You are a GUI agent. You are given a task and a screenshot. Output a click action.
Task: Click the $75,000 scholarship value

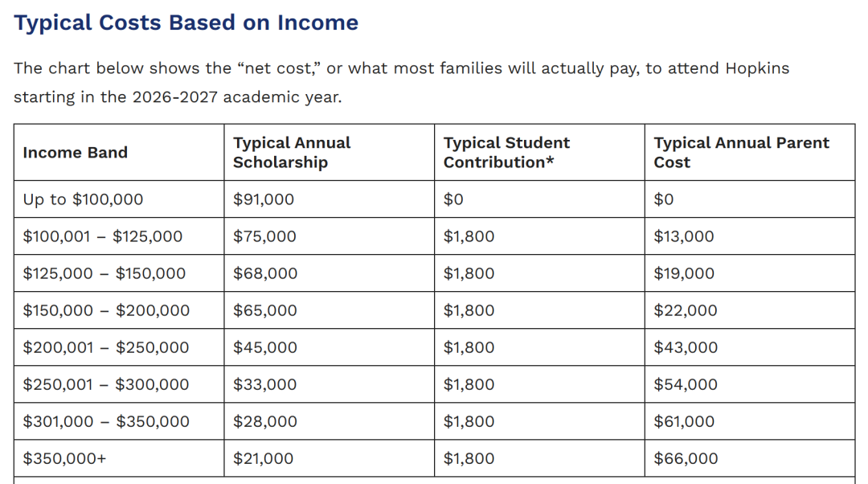[264, 236]
